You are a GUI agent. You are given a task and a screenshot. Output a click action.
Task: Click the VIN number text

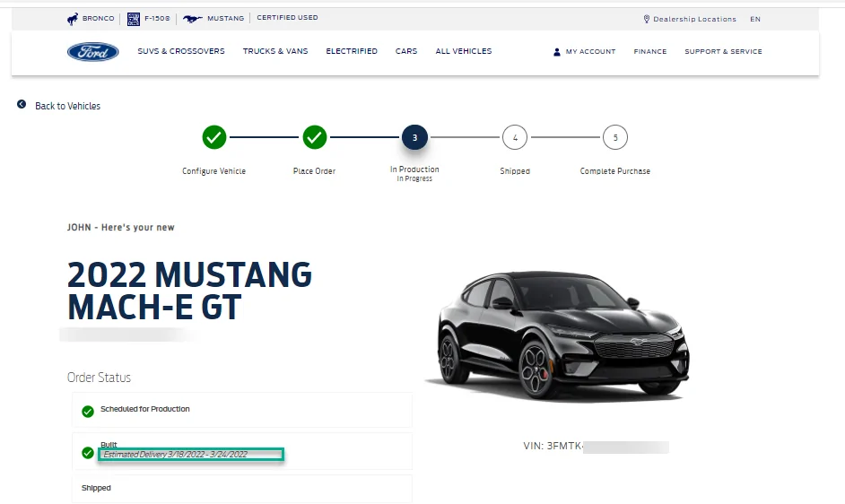pos(553,447)
